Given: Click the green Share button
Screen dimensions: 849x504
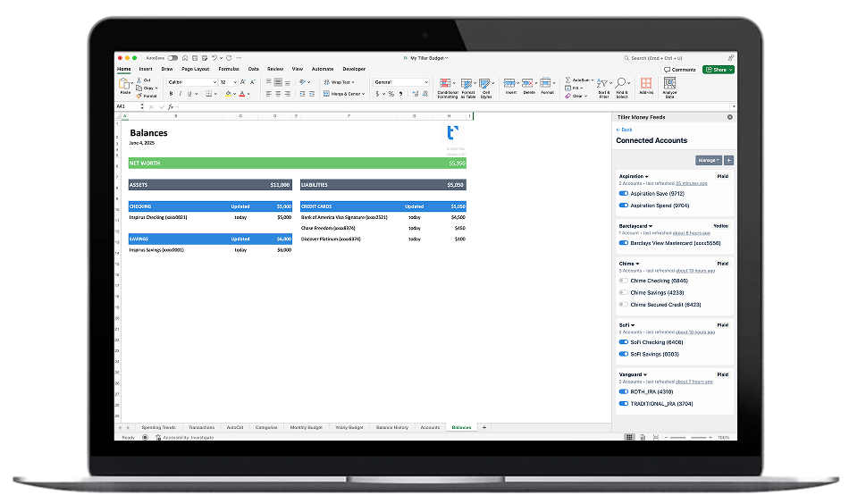Looking at the screenshot, I should click(719, 69).
